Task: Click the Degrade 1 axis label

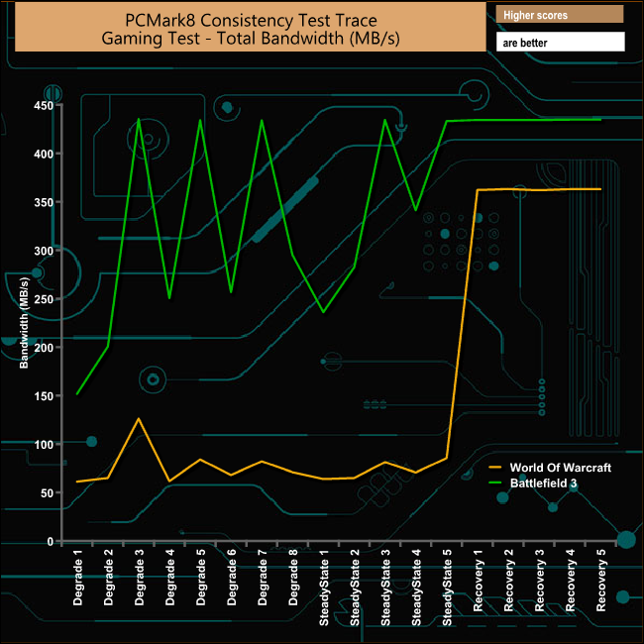Action: 77,578
